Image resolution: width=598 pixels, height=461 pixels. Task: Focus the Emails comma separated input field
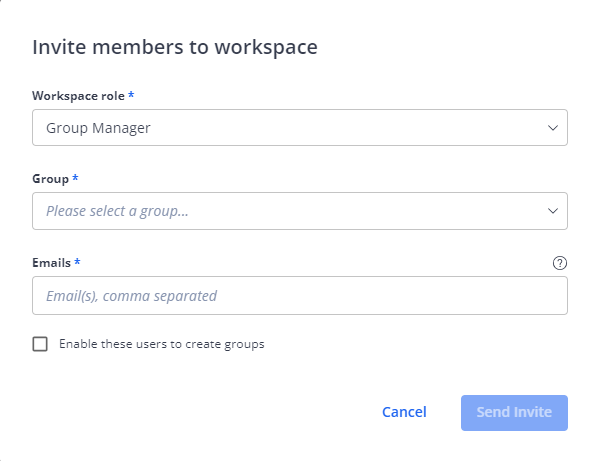point(300,296)
